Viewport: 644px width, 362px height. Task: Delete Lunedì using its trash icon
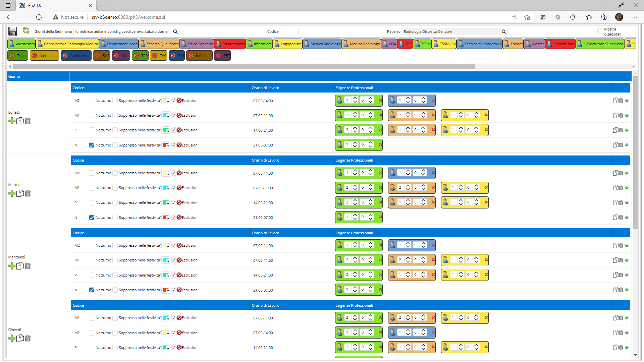point(28,121)
